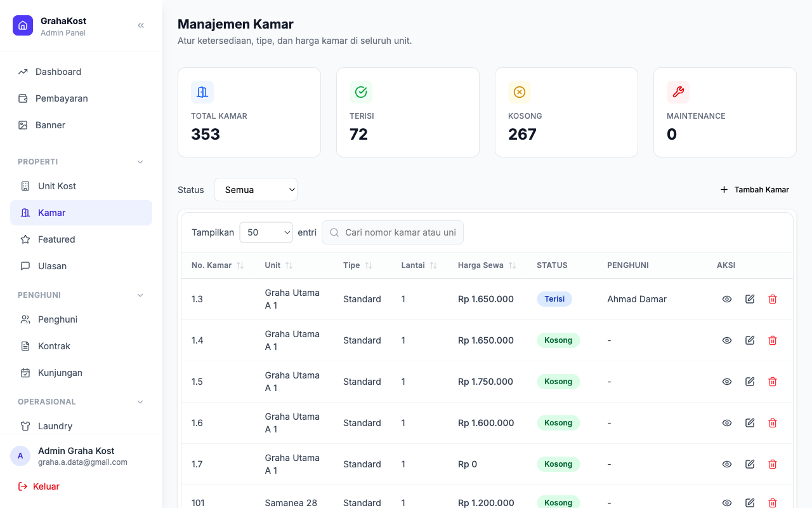The width and height of the screenshot is (812, 508).
Task: Click the price Rp 1.750.000
Action: click(486, 382)
